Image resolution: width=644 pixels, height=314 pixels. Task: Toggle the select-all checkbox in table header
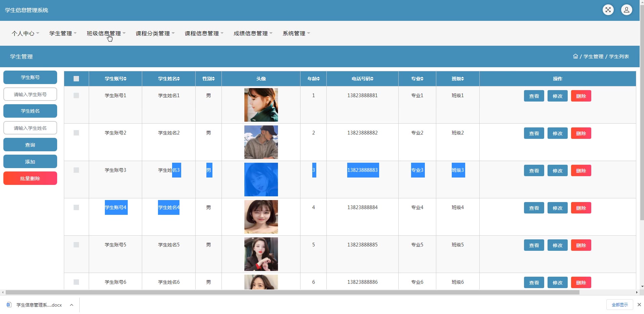pos(76,79)
